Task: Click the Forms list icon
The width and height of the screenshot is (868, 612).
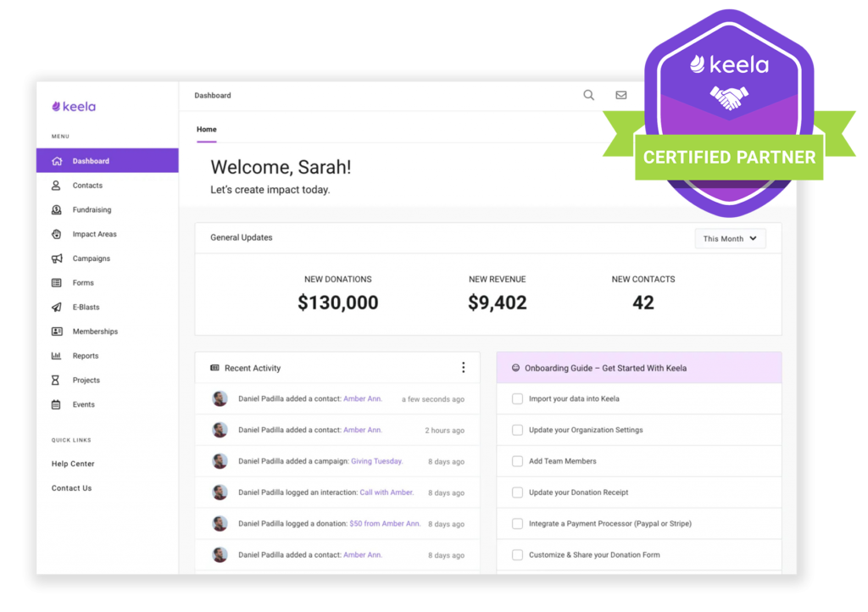Action: (57, 283)
